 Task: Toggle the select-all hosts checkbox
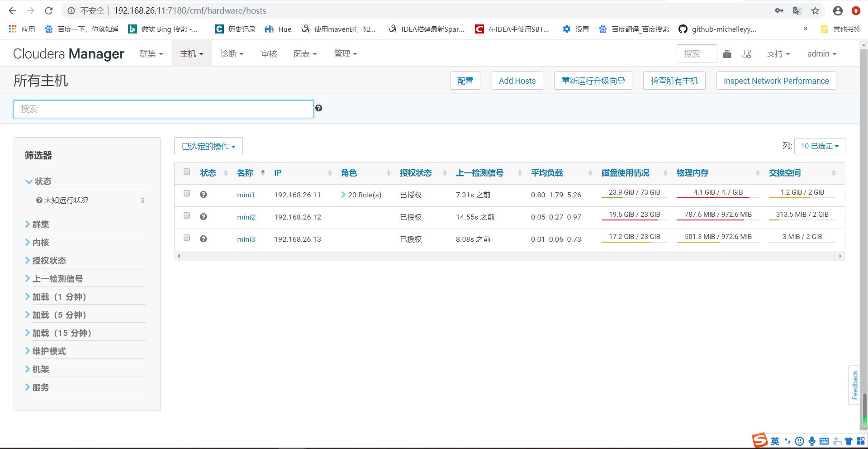point(187,172)
